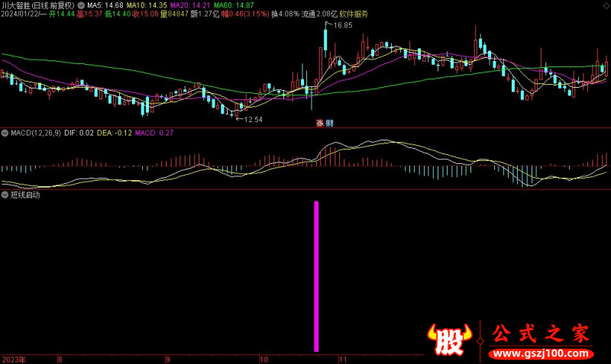The height and width of the screenshot is (364, 611).
Task: Click the blue 财 marker icon
Action: [x=330, y=123]
